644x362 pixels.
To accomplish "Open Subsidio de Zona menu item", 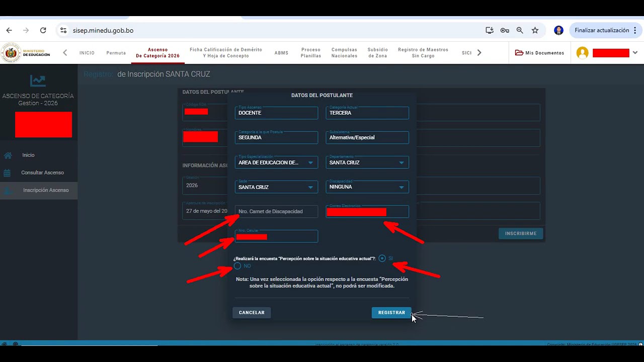I will (x=378, y=53).
